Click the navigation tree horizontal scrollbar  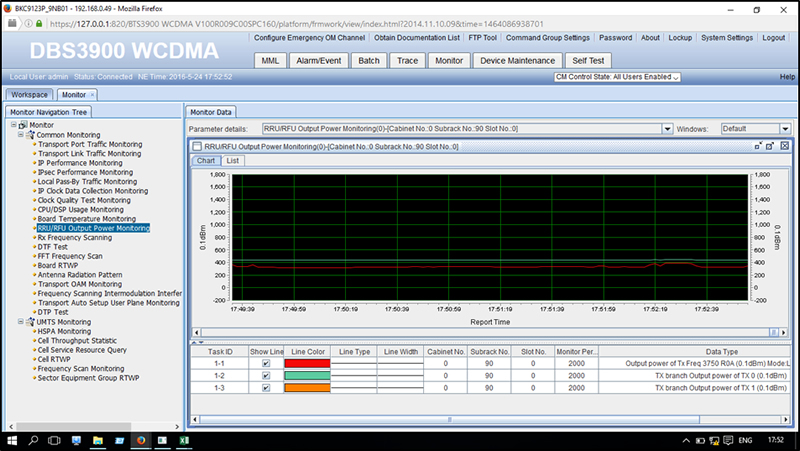(73, 427)
